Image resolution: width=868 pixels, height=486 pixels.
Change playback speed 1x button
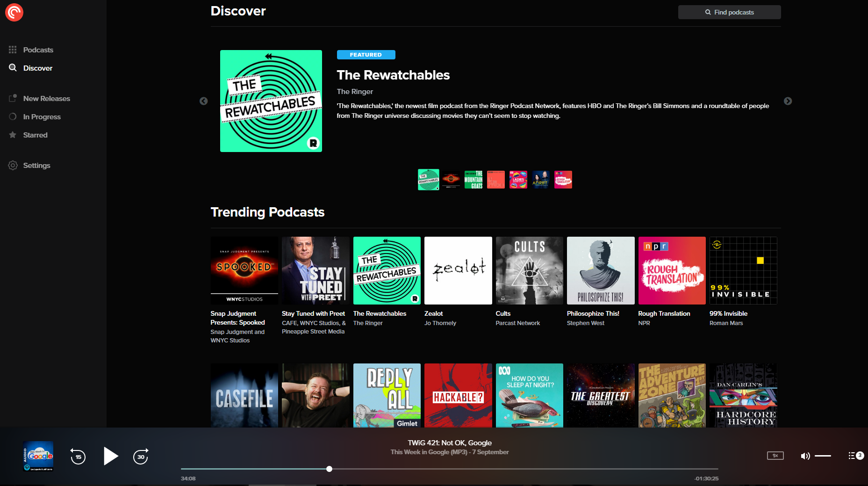(775, 456)
